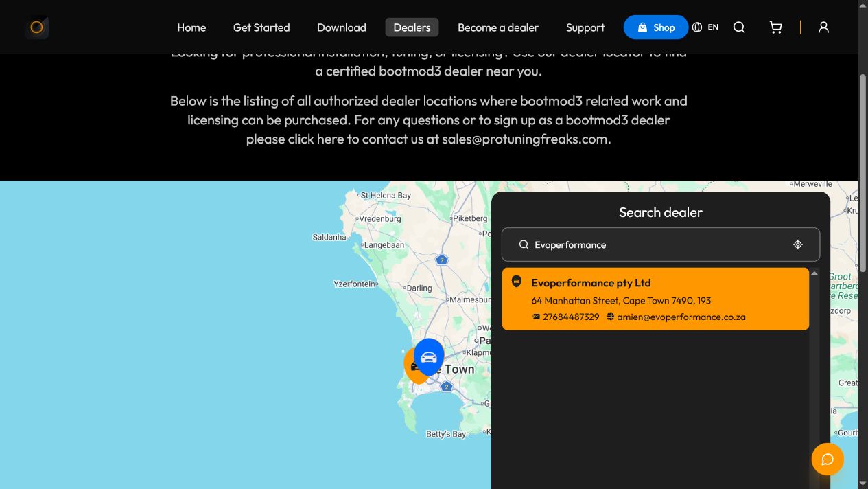
Task: Click Darling label on the map
Action: [419, 288]
